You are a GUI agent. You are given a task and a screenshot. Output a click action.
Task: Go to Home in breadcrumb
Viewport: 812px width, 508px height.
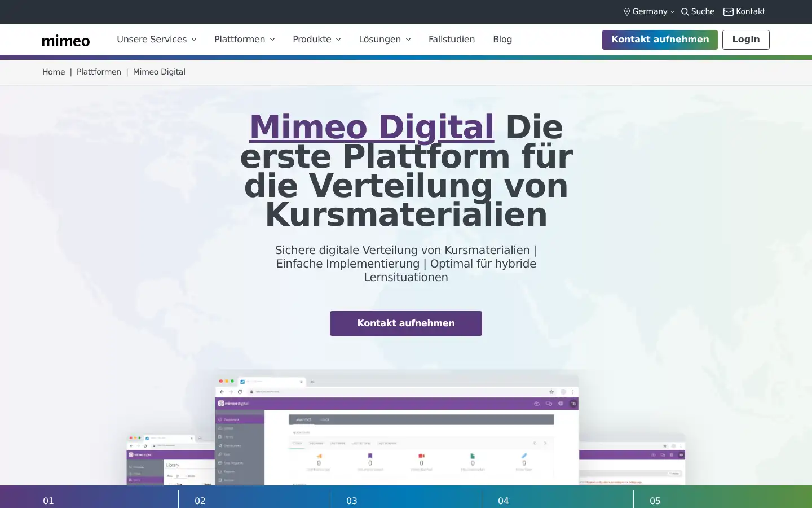click(x=54, y=72)
